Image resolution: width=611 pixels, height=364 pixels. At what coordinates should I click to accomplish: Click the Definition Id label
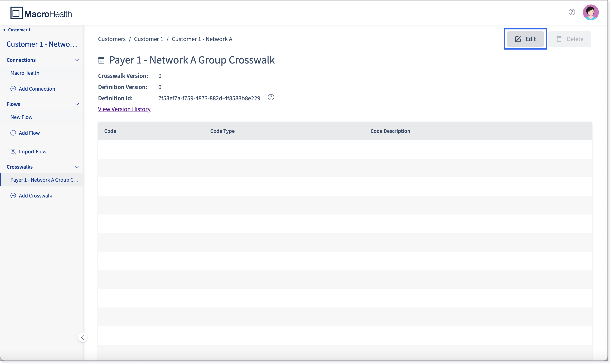[115, 98]
